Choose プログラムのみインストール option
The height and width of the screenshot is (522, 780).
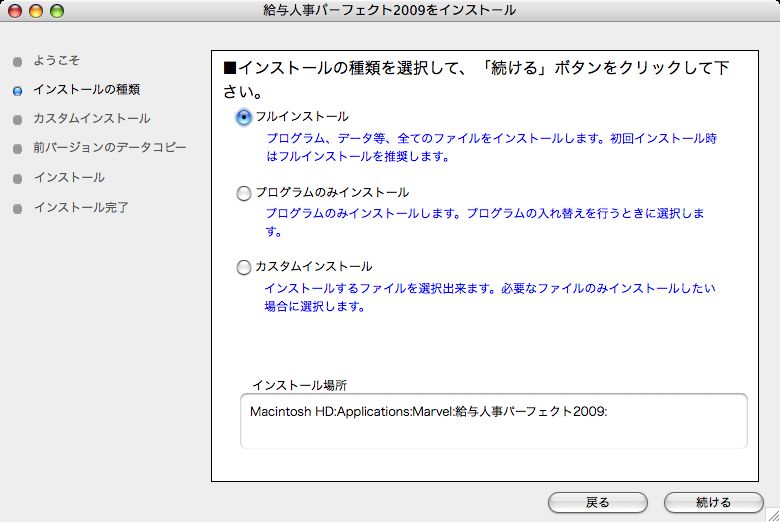[x=244, y=193]
